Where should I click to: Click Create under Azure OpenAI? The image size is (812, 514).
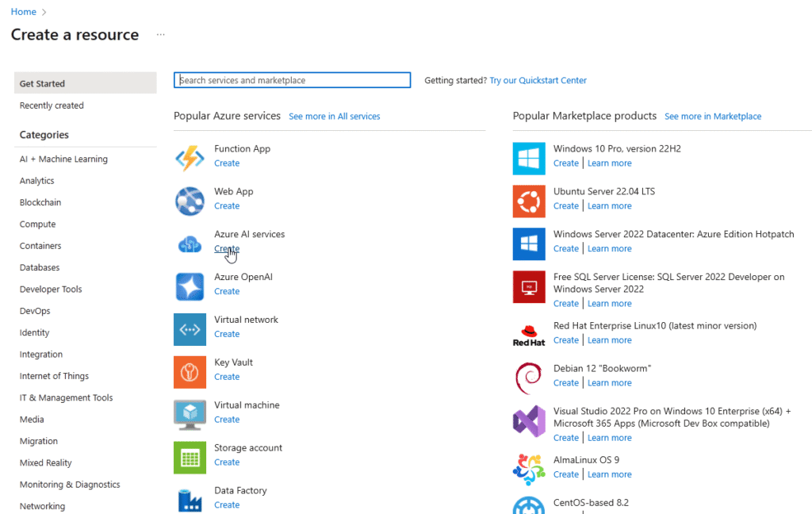click(x=227, y=291)
